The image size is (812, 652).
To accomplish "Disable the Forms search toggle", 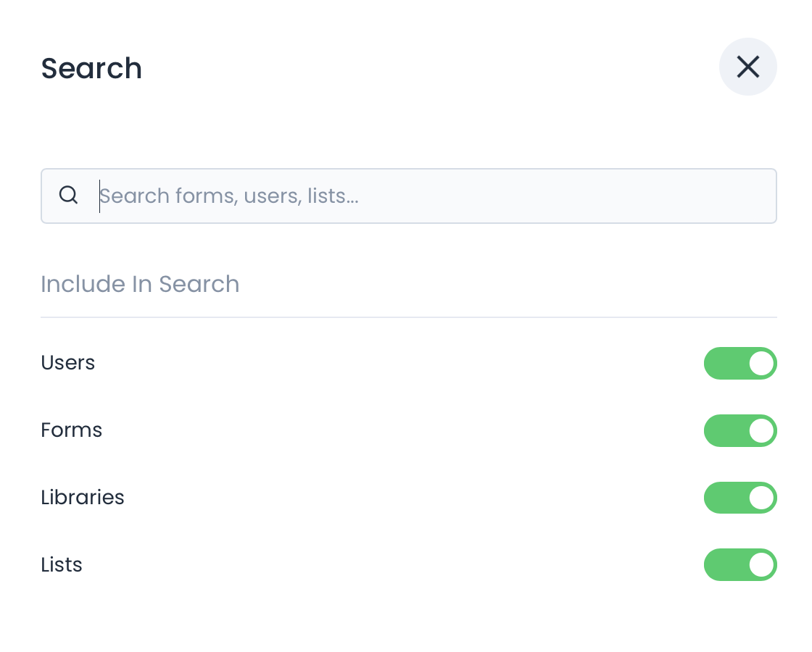I will [x=739, y=430].
